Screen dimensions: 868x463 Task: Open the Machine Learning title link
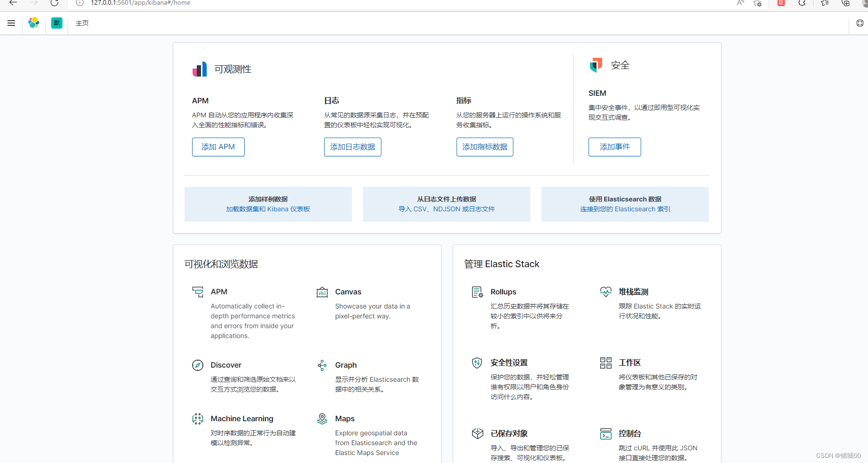click(x=242, y=419)
